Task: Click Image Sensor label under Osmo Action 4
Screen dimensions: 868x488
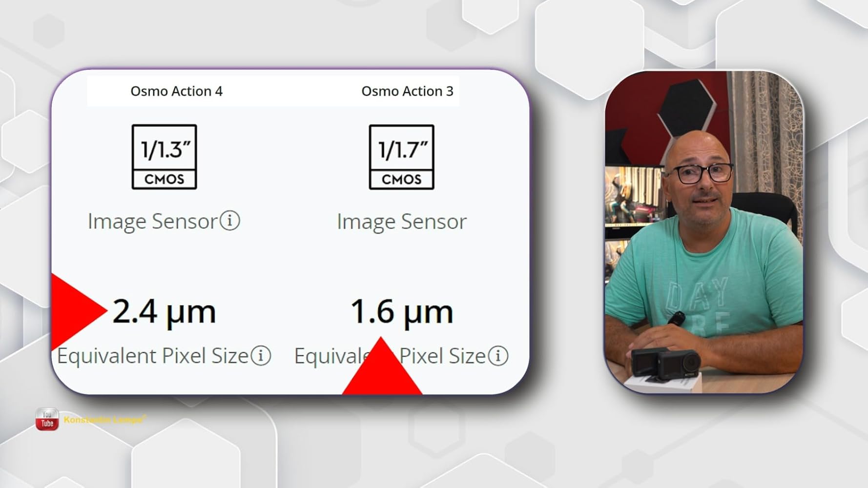Action: coord(152,221)
